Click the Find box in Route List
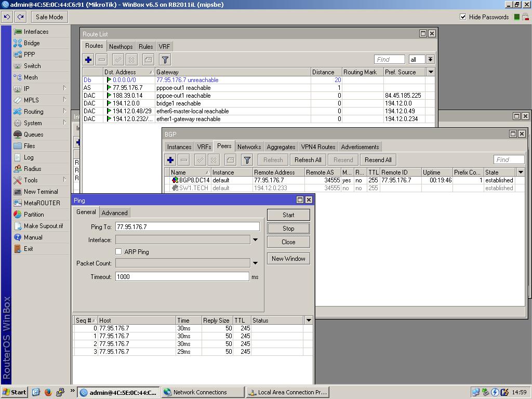Screen dimensions: 532x399 390,59
